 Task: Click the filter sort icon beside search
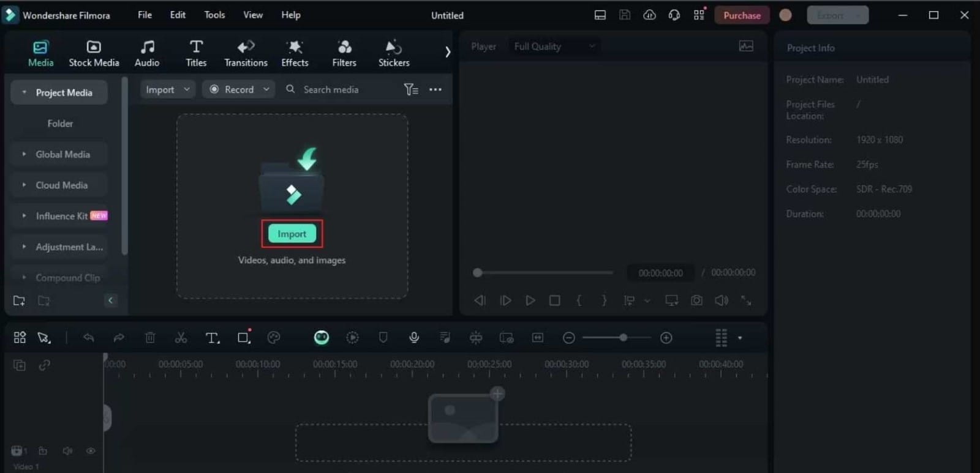pyautogui.click(x=411, y=89)
